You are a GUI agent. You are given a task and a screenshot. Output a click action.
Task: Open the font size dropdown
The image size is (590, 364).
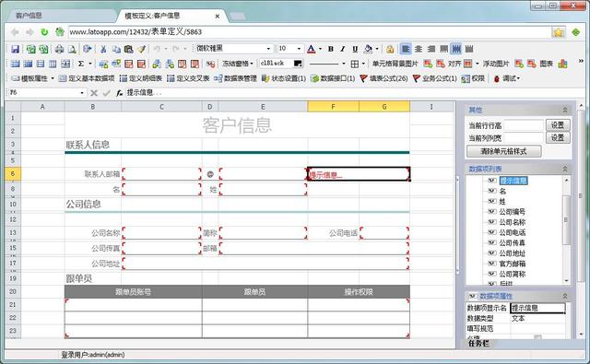[x=299, y=49]
